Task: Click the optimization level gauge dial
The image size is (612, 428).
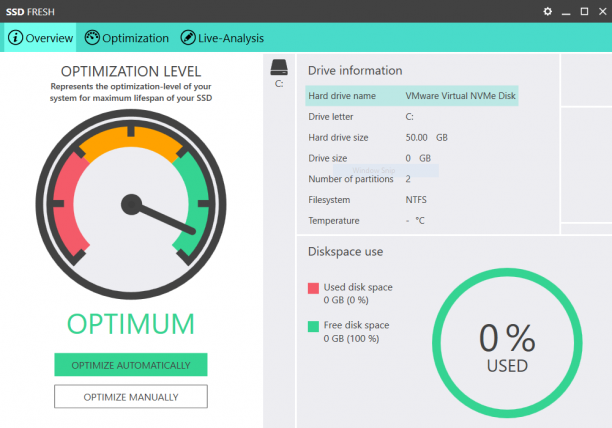Action: point(131,204)
